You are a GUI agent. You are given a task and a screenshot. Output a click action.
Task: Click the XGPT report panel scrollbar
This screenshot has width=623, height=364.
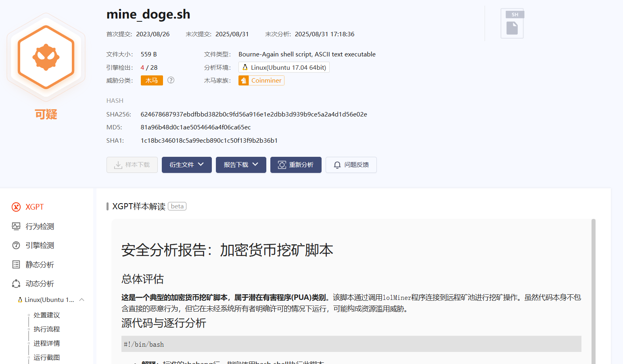point(594,291)
